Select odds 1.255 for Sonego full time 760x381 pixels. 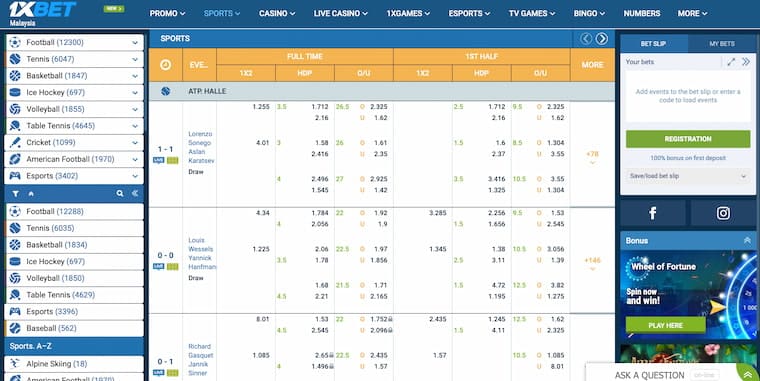[x=261, y=107]
